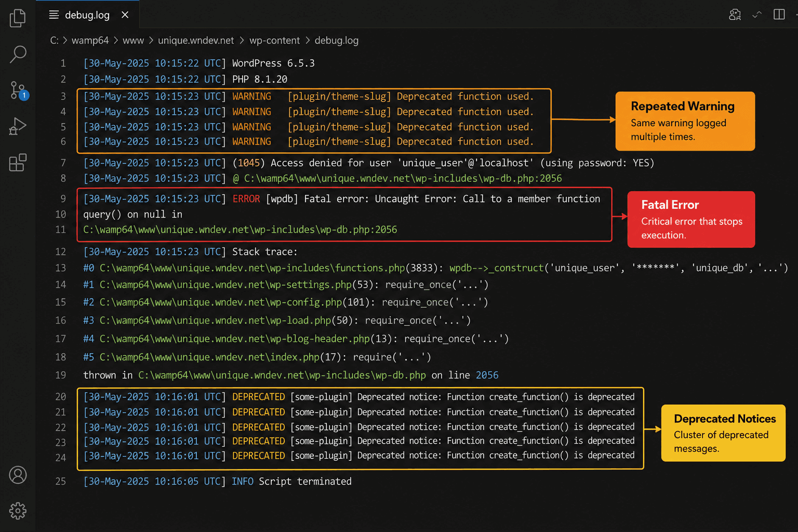Click breadcrumb item debug.log

point(337,41)
